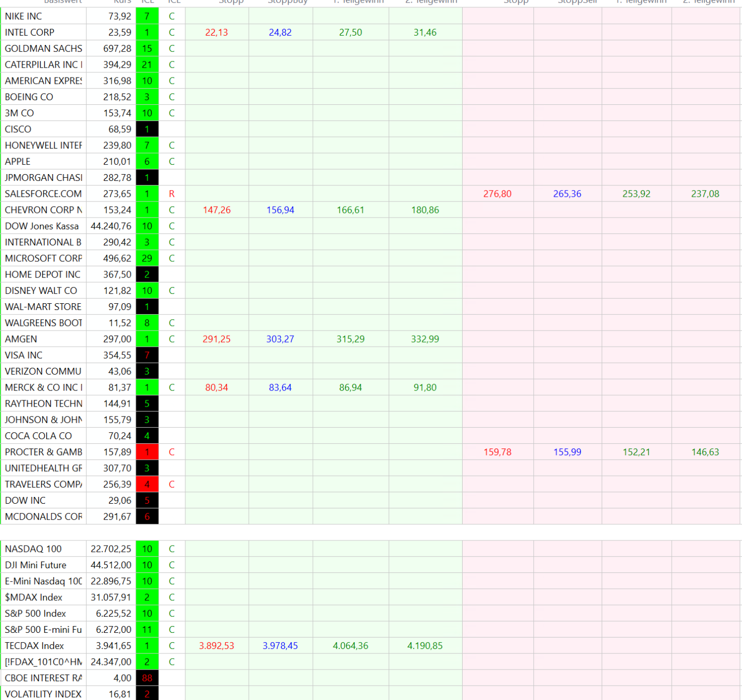742x700 pixels.
Task: Select Procter & Gamble stop value 159,78
Action: (x=497, y=452)
